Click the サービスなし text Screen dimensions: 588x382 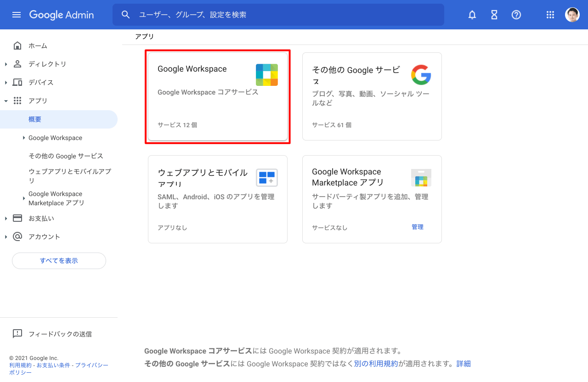pos(330,228)
